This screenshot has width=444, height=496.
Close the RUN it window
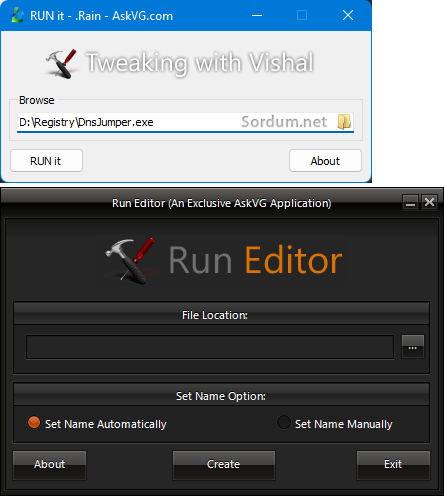pyautogui.click(x=348, y=15)
